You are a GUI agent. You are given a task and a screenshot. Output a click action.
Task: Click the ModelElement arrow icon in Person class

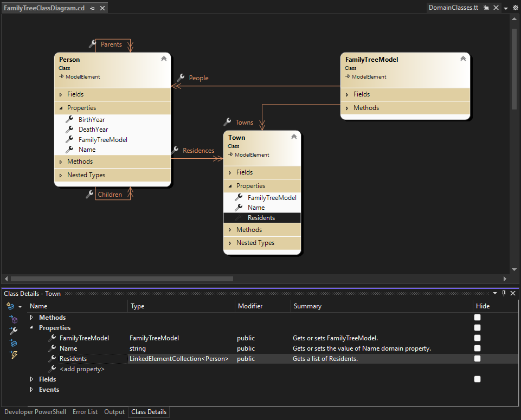tap(61, 76)
